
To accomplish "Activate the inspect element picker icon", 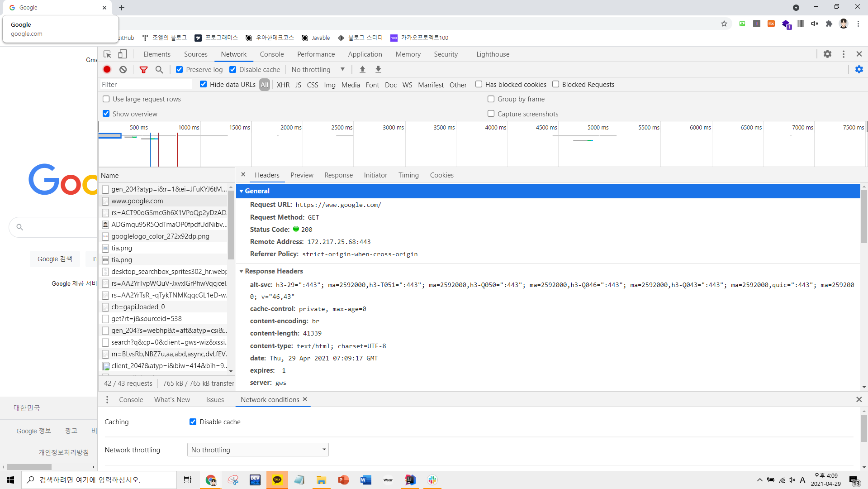I will [107, 54].
